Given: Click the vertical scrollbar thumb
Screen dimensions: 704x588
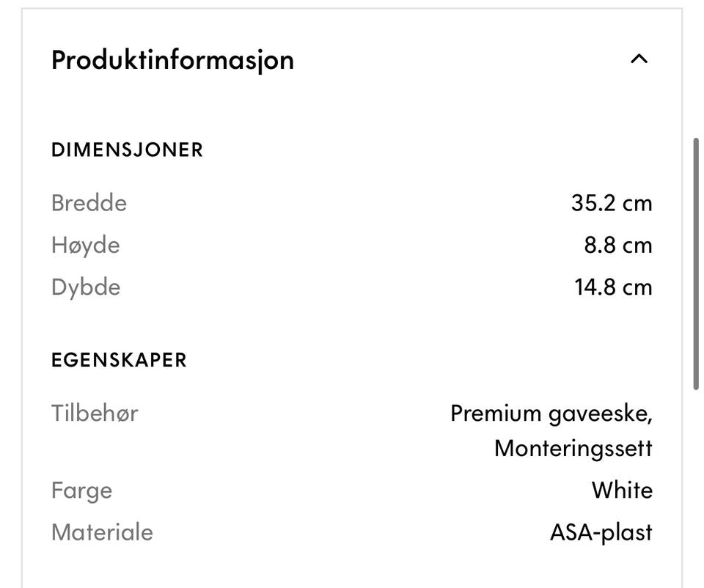Looking at the screenshot, I should (x=696, y=264).
